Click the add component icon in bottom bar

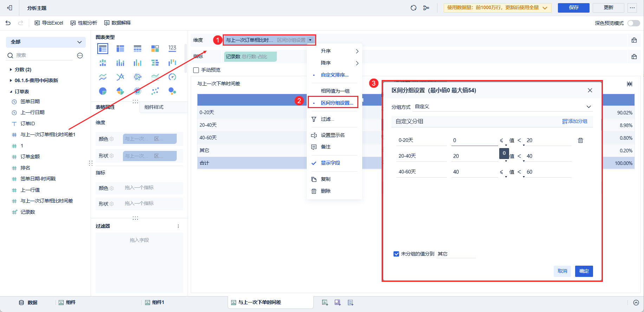[325, 303]
